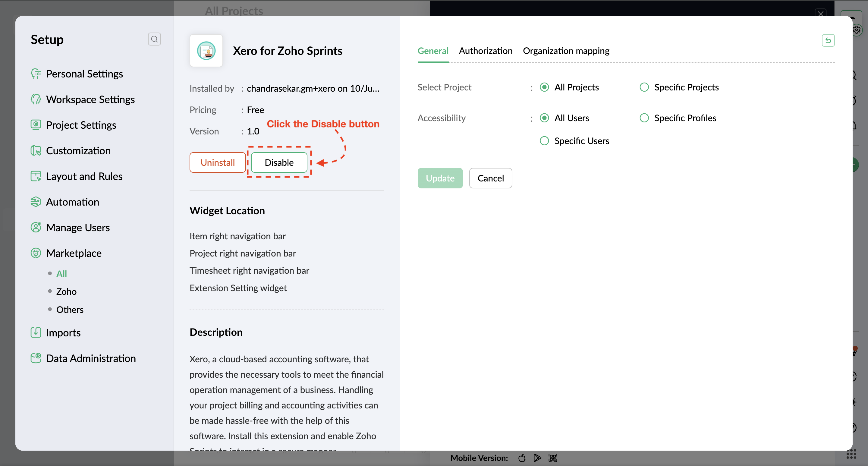
Task: Select the Specific Profiles radio button
Action: (x=644, y=118)
